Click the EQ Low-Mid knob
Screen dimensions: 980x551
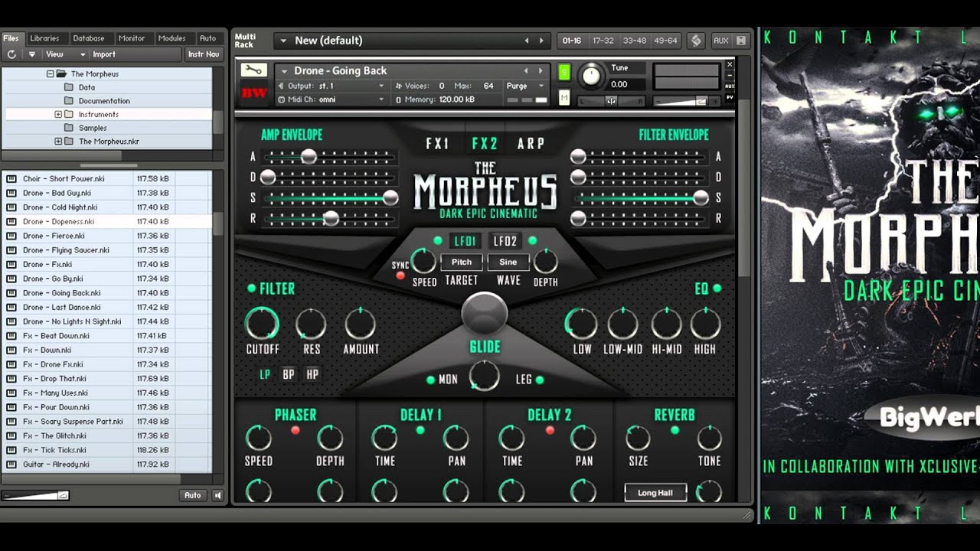pos(622,324)
